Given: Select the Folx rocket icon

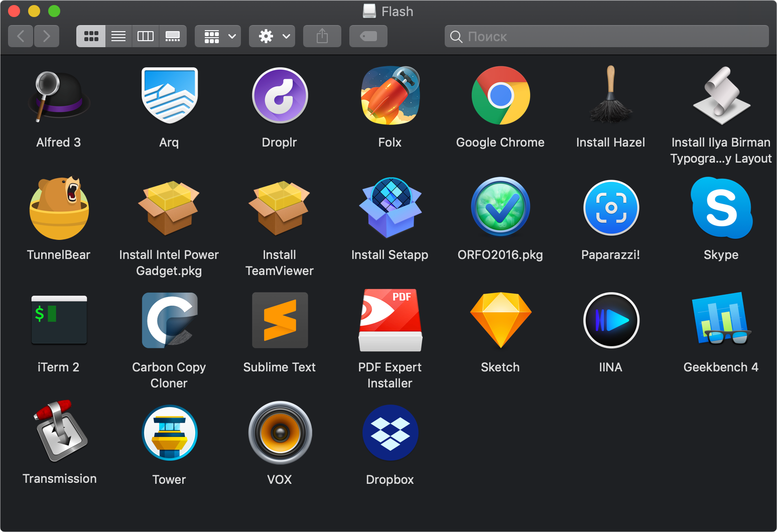Looking at the screenshot, I should click(391, 95).
